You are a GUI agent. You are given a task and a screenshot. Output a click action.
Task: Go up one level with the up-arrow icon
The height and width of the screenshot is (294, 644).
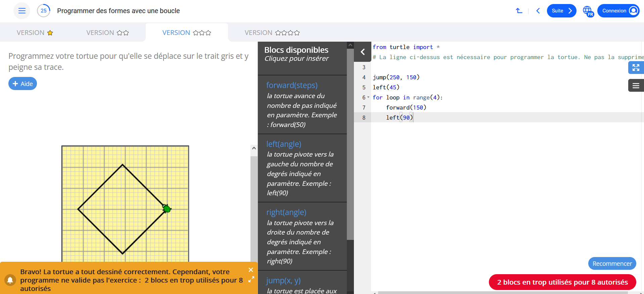(519, 11)
